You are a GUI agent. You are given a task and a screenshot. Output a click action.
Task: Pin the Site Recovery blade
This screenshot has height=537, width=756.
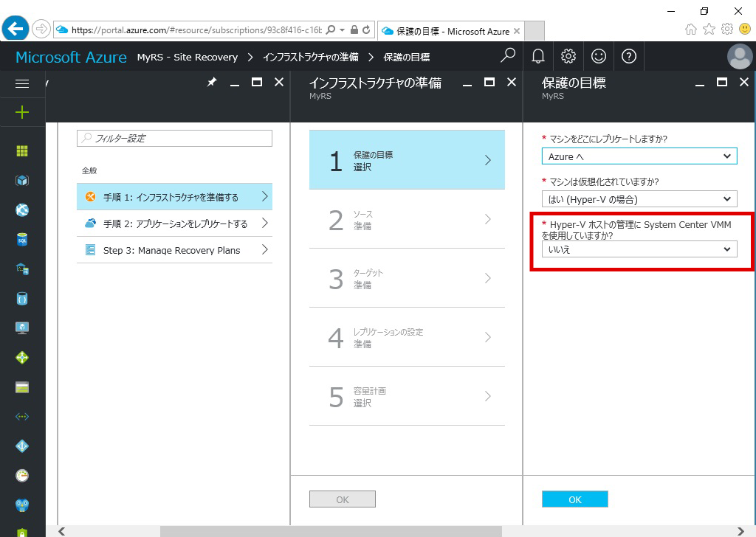[x=212, y=83]
